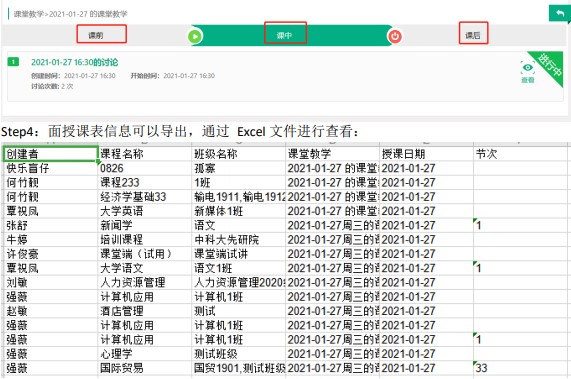
Task: Click the class cell 输电1911,输电1912
Action: tap(239, 197)
